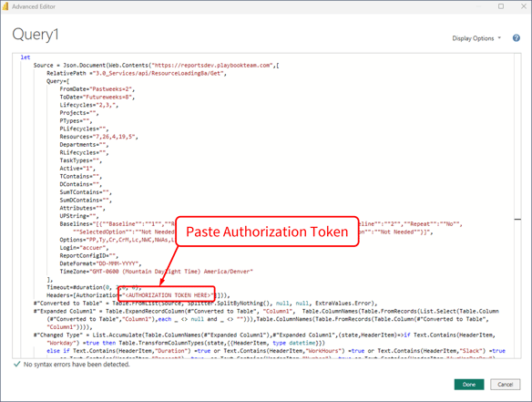Screen dimensions: 532x402
Task: Click the TimeZone America/Denver line
Action: (x=157, y=272)
